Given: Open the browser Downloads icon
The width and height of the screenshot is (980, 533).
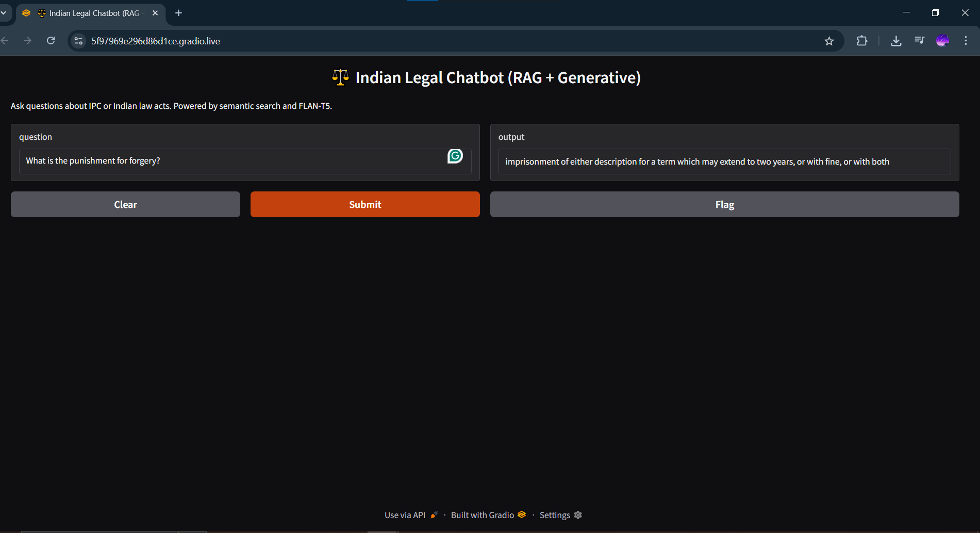Looking at the screenshot, I should pyautogui.click(x=896, y=41).
